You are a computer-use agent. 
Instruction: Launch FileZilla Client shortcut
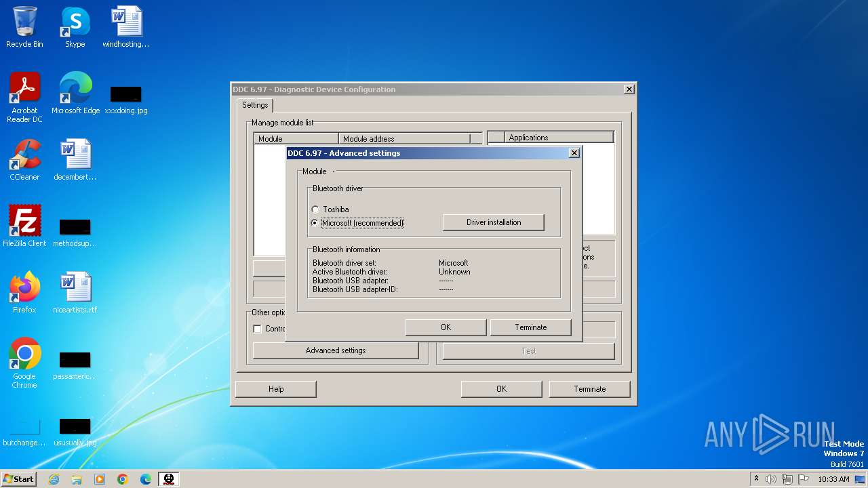point(24,226)
